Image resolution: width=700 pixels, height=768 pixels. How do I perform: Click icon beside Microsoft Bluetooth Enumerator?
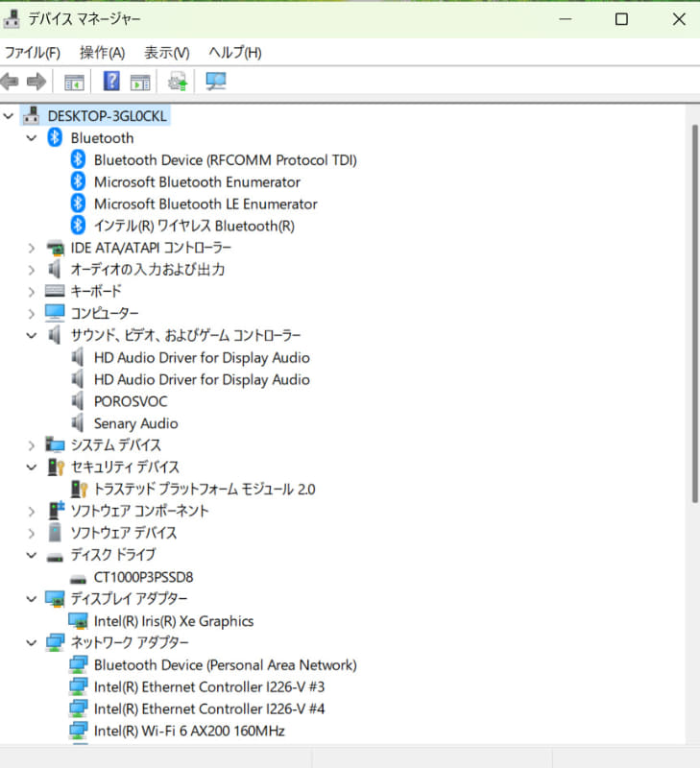78,181
